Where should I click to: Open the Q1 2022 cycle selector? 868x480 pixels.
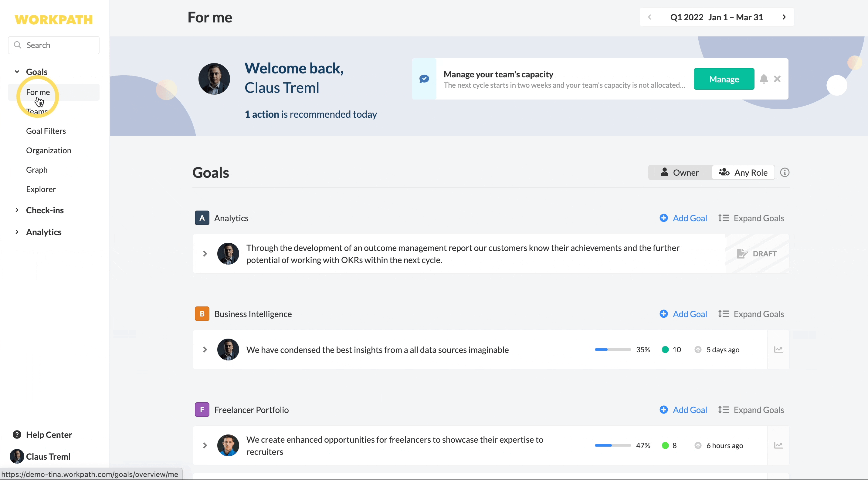pos(716,17)
